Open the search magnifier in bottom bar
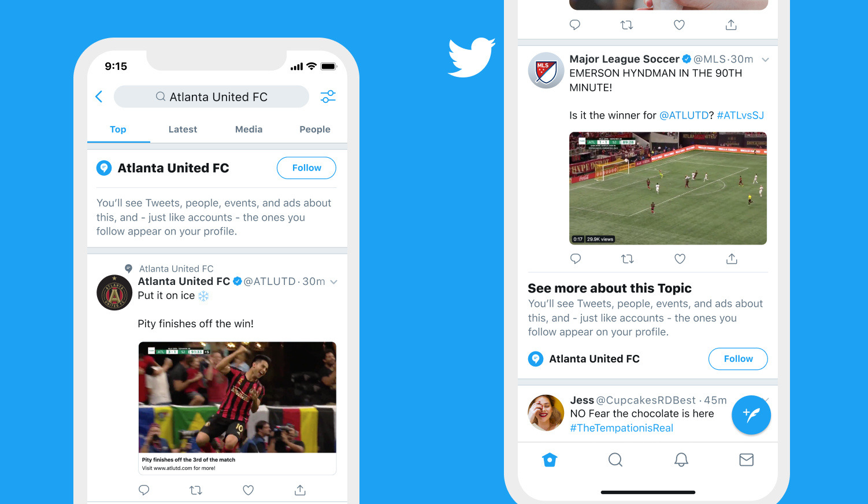Viewport: 868px width, 504px height. tap(615, 459)
